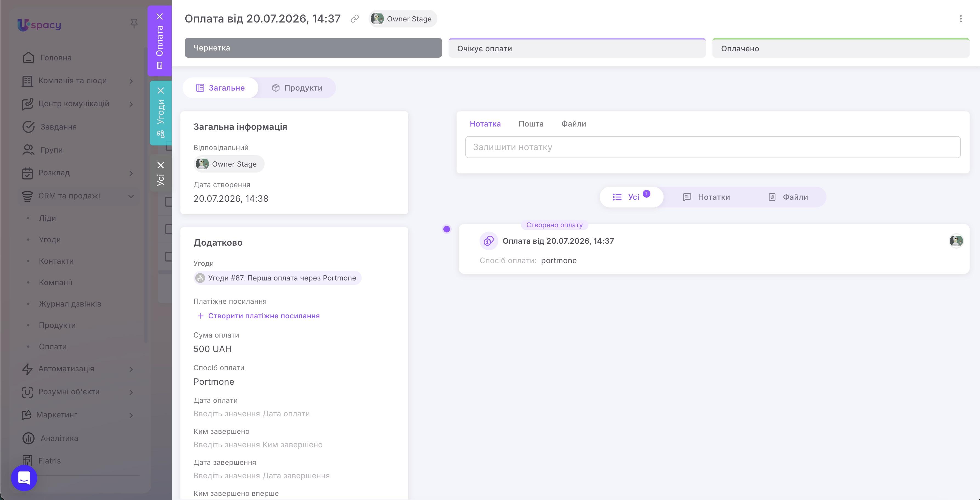
Task: Click the Ким завершено value field
Action: (258, 445)
